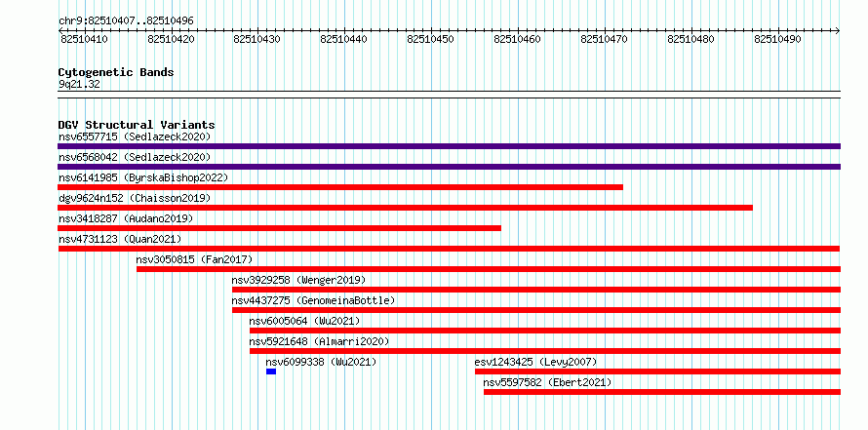Open nsv5597582 (Ebert2021) variant label
The height and width of the screenshot is (430, 868).
pos(547,382)
